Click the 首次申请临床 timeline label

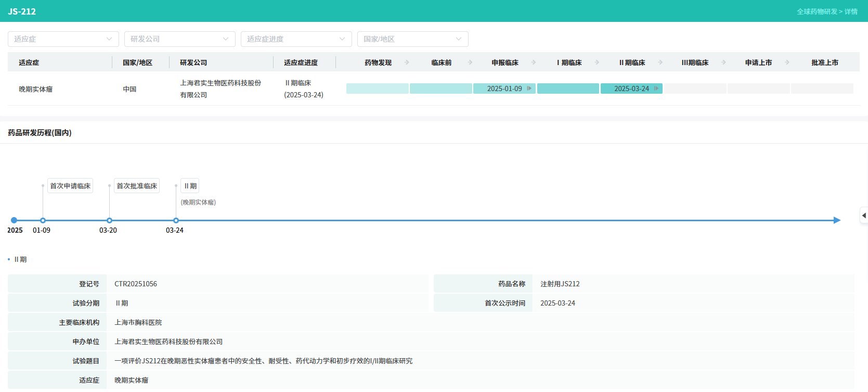(70, 186)
